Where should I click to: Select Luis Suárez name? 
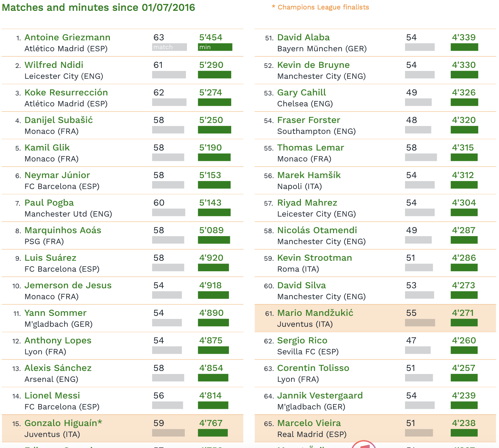(50, 258)
